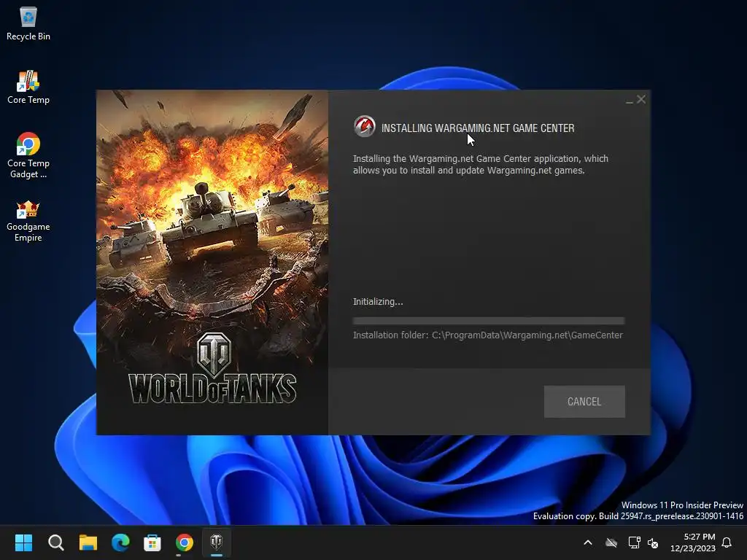Launch Microsoft Edge from taskbar
The image size is (747, 560).
[120, 542]
